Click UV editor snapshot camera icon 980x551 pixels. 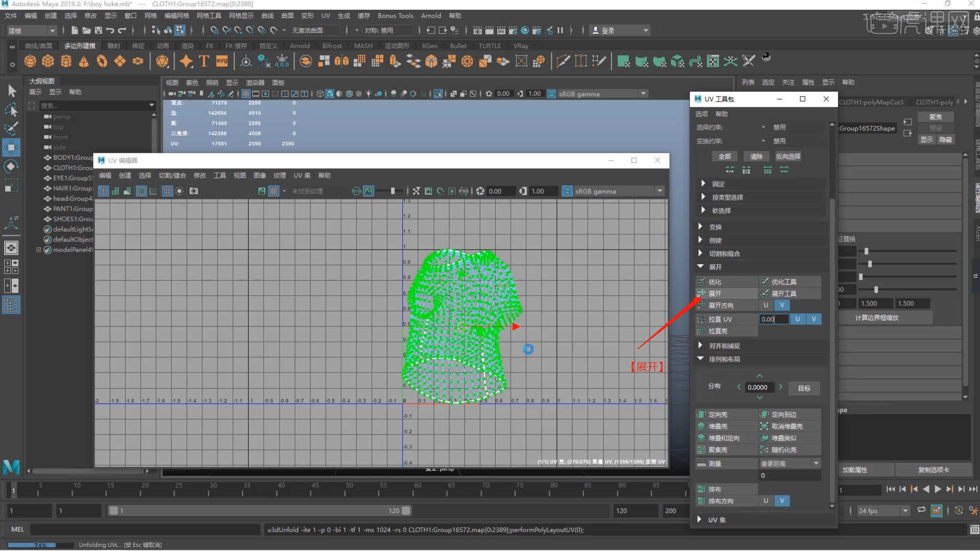click(193, 191)
